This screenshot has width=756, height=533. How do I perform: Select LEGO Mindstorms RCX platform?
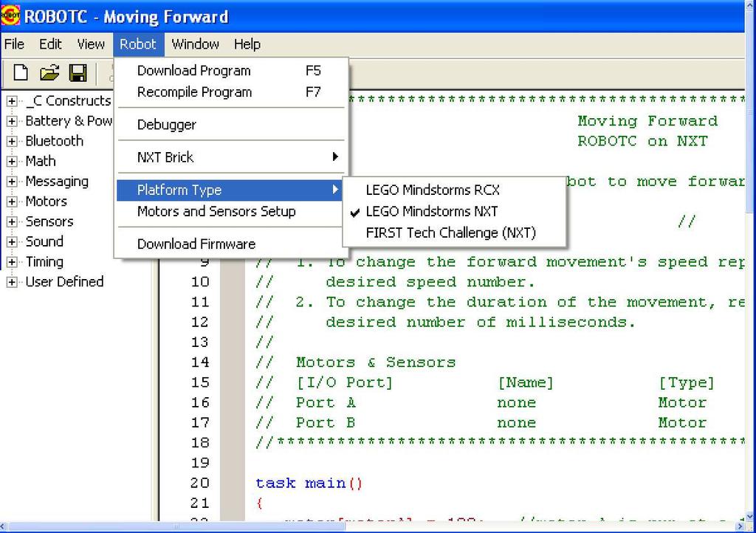pyautogui.click(x=454, y=190)
